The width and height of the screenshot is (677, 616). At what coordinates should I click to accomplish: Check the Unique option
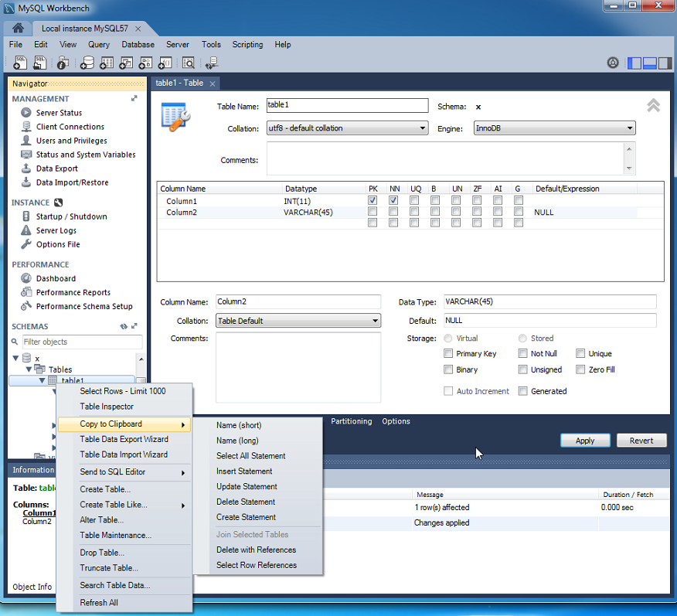(580, 353)
